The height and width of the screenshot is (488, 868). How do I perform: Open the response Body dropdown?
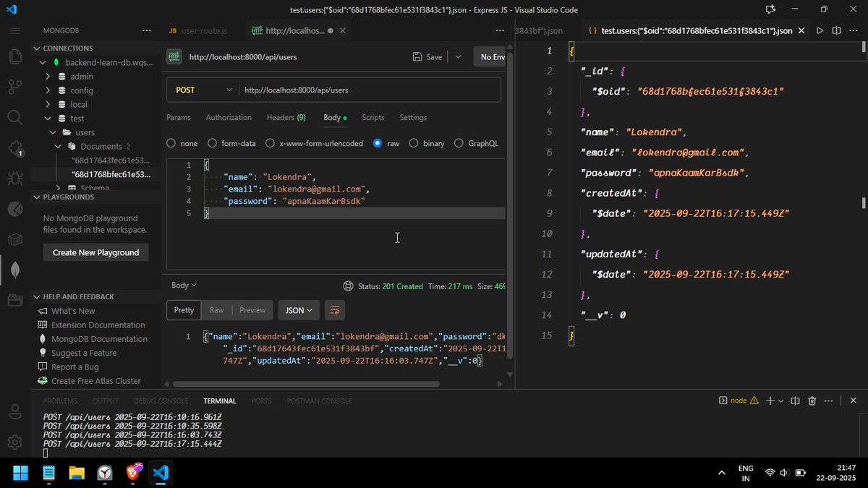[184, 286]
